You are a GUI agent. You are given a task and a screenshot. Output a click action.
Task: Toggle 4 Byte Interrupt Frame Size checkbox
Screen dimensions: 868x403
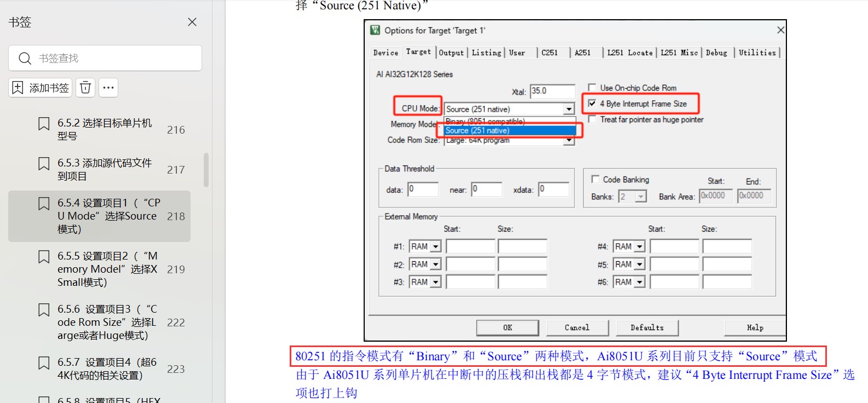(x=592, y=103)
